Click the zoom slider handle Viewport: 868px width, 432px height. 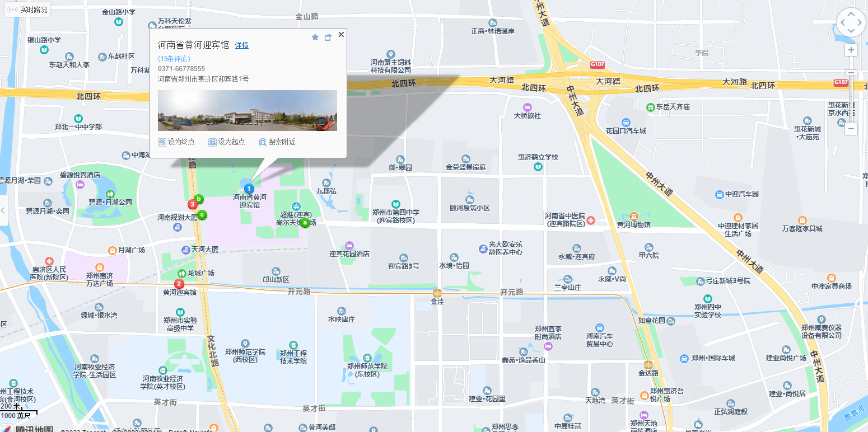[x=851, y=72]
